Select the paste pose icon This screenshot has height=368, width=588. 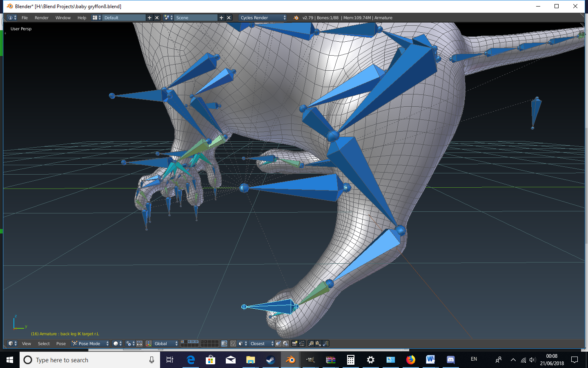(318, 343)
